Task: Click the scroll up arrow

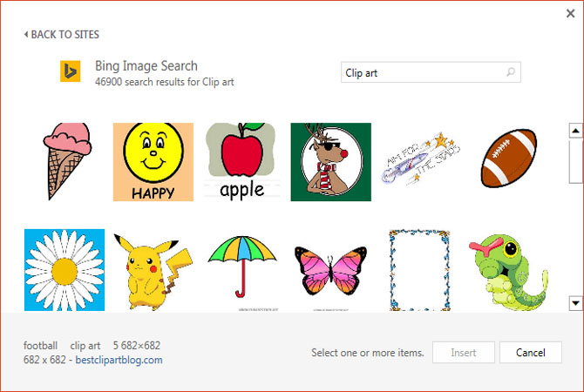Action: pos(575,131)
